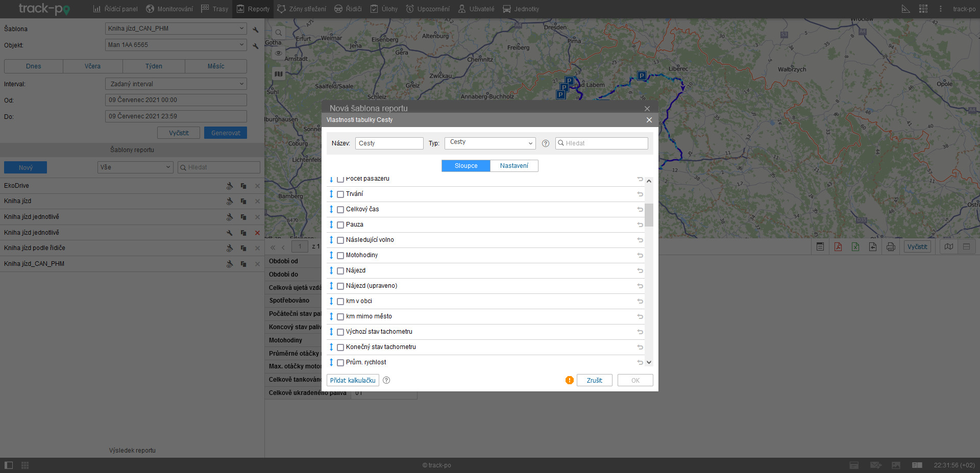This screenshot has height=473, width=980.
Task: Check the Celkový čas checkbox
Action: (340, 210)
